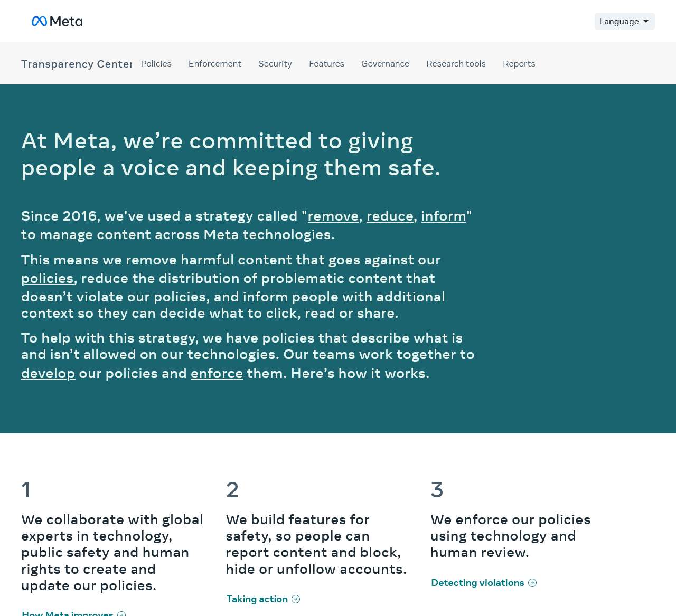
Task: Go to the Security section
Action: tap(275, 63)
